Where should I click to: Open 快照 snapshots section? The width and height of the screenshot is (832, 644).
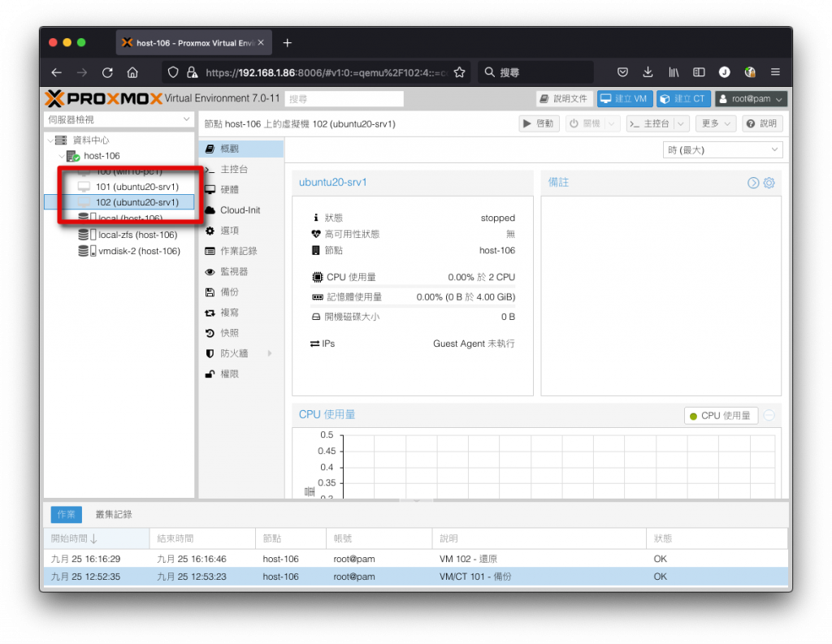tap(240, 333)
